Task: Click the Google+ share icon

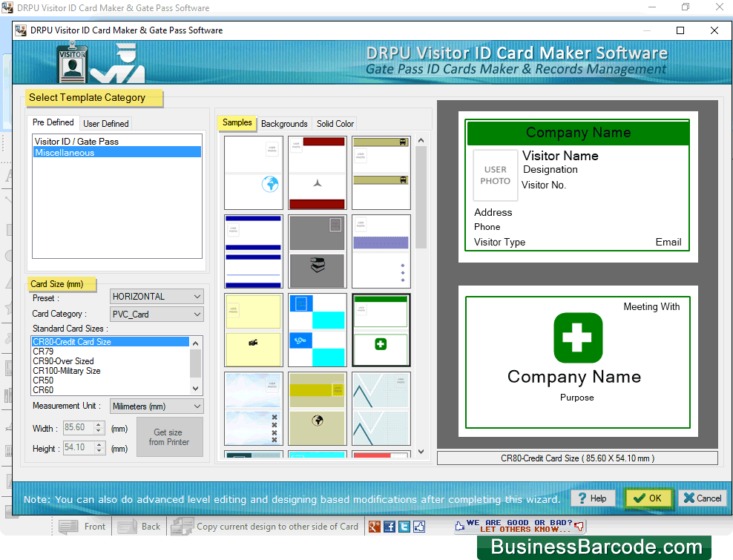Action: coord(375,527)
